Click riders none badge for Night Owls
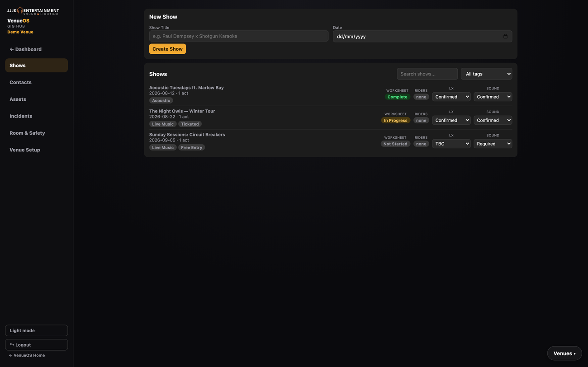The width and height of the screenshot is (588, 367). tap(421, 120)
